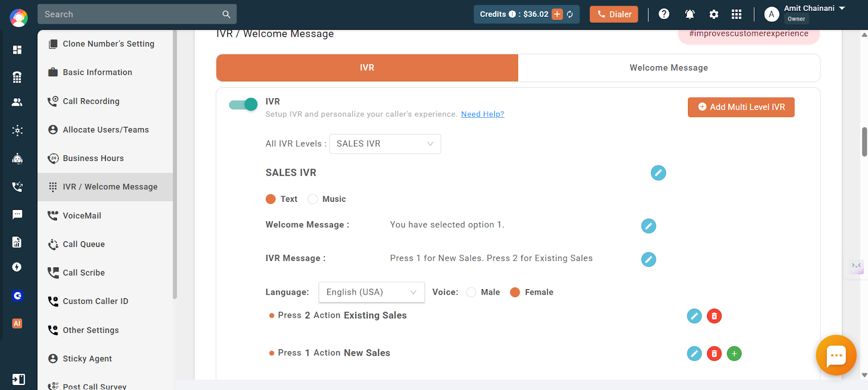Click the search magnifier icon
Image resolution: width=868 pixels, height=390 pixels.
point(226,15)
